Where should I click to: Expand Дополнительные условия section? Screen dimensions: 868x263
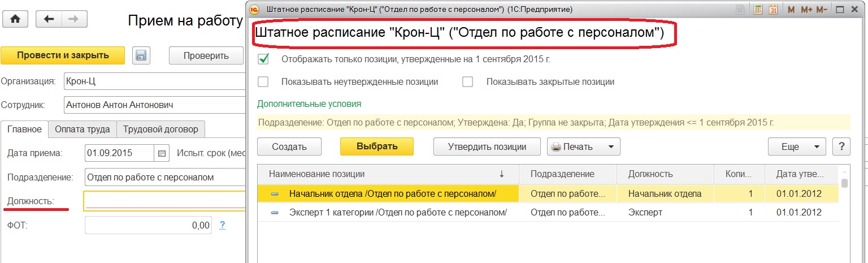[x=309, y=104]
